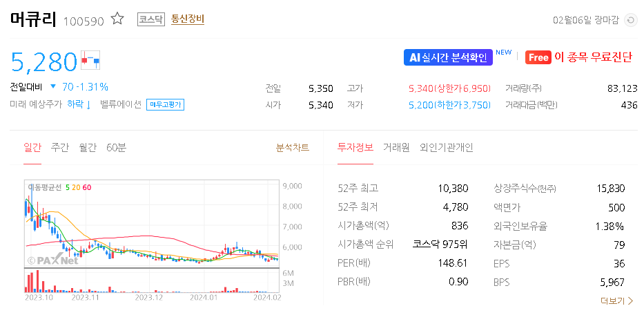Click the 시가총액(억) value 836
The width and height of the screenshot is (644, 315).
(460, 226)
